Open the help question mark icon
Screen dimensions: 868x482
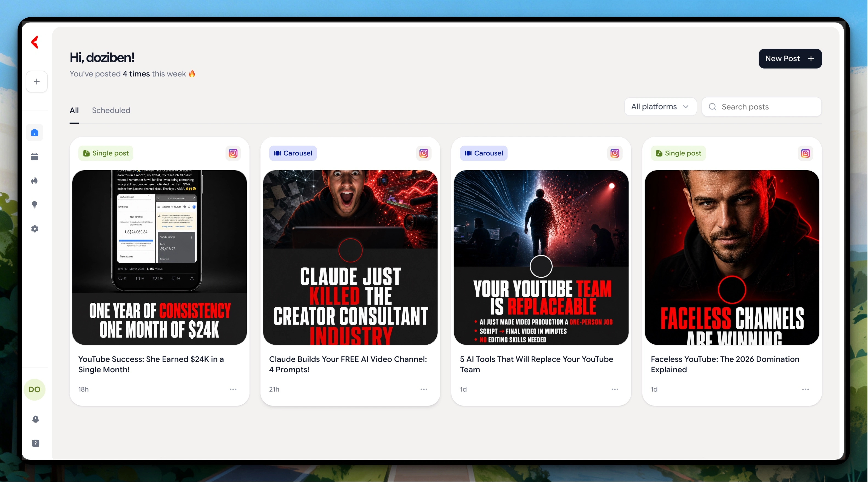(35, 443)
